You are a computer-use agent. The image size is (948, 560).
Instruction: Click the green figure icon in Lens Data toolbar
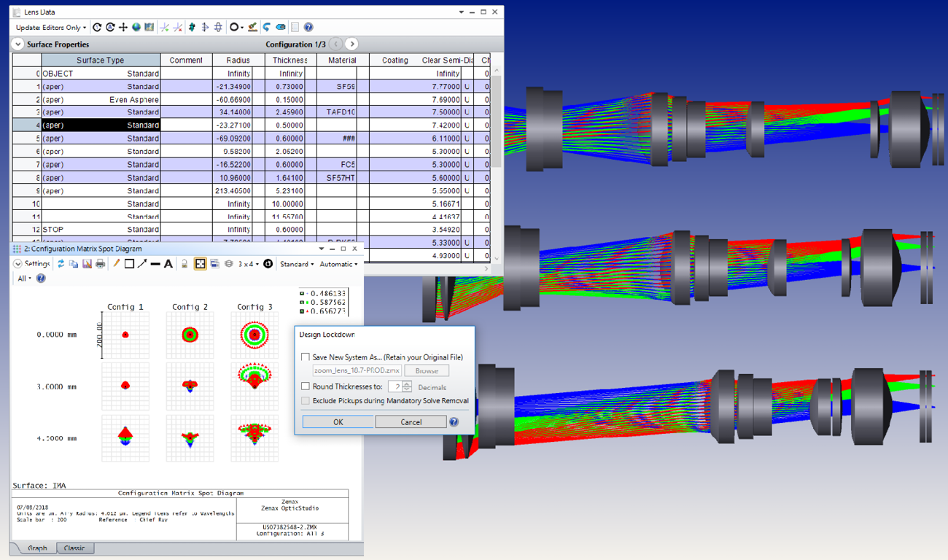[x=192, y=27]
